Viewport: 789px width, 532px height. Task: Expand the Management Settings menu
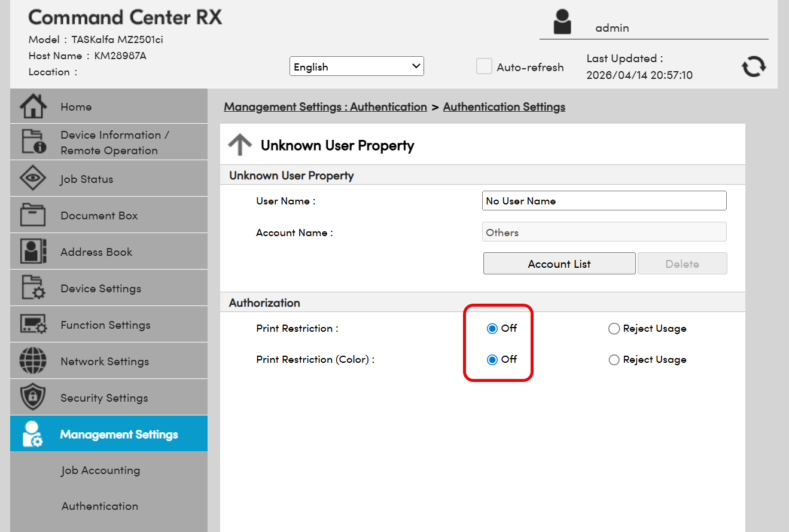(x=118, y=434)
